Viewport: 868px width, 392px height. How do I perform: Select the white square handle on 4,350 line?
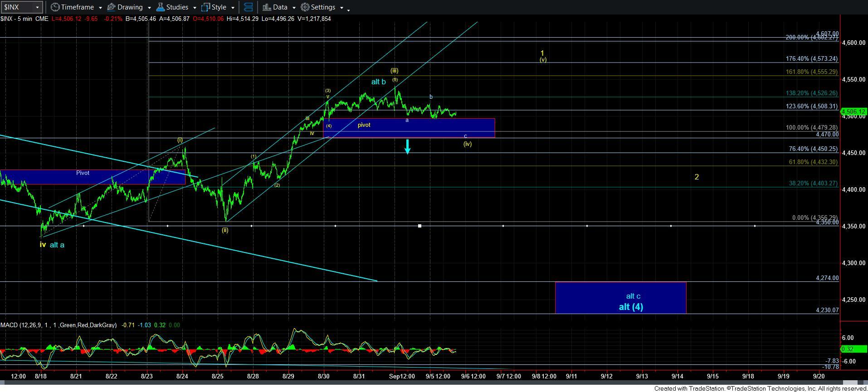pos(419,226)
